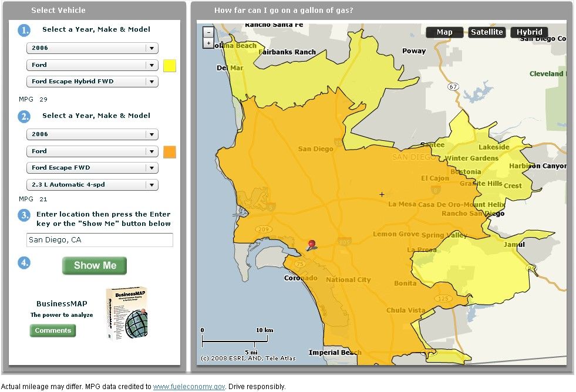Click the San Diego, CA location input field
Viewport: 576px width, 392px height.
pos(100,240)
